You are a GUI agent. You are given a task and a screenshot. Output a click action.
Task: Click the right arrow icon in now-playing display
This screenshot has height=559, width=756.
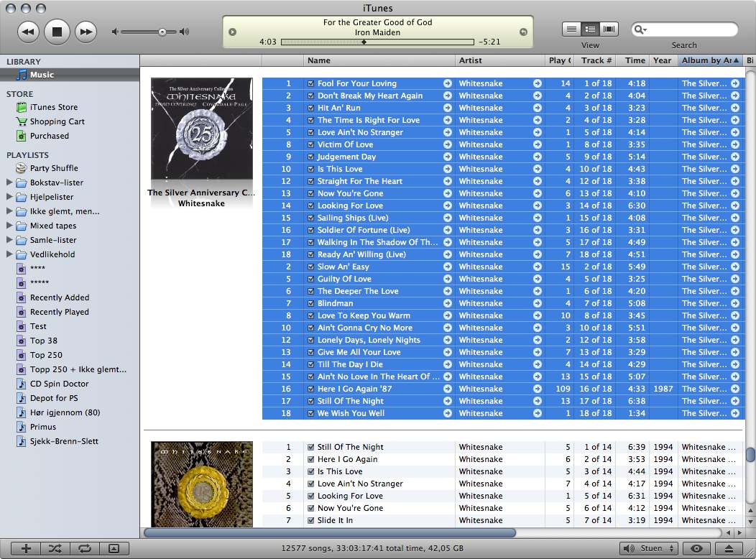pos(523,32)
